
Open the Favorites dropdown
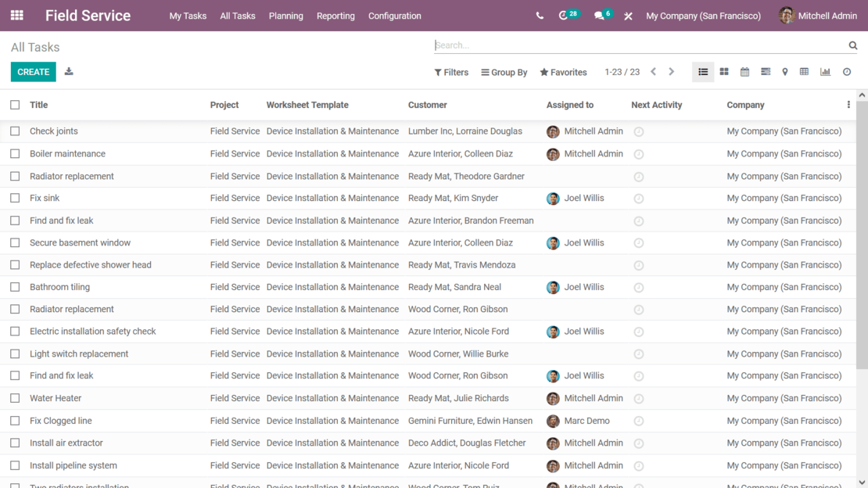click(563, 72)
